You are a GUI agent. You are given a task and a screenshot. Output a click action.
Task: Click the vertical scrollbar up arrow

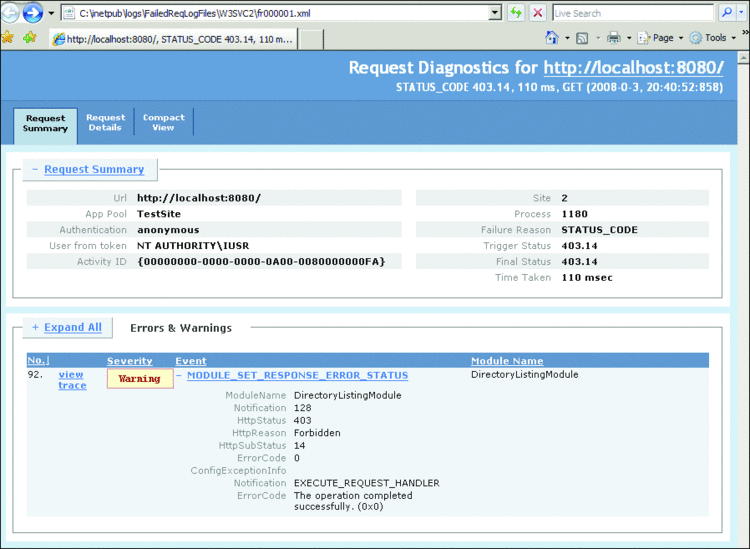point(743,58)
